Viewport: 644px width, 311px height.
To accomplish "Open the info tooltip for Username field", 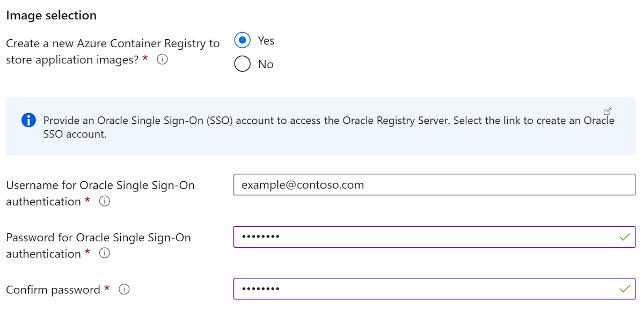I will (105, 201).
